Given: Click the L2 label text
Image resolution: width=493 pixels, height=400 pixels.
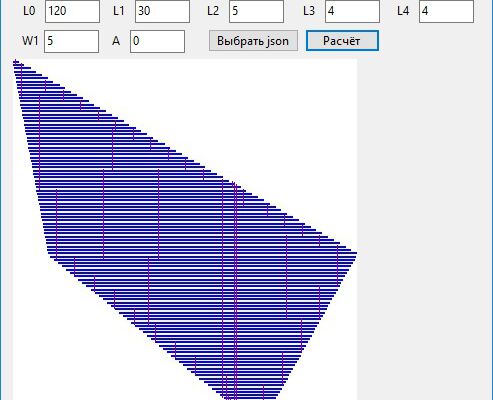Looking at the screenshot, I should coord(213,11).
